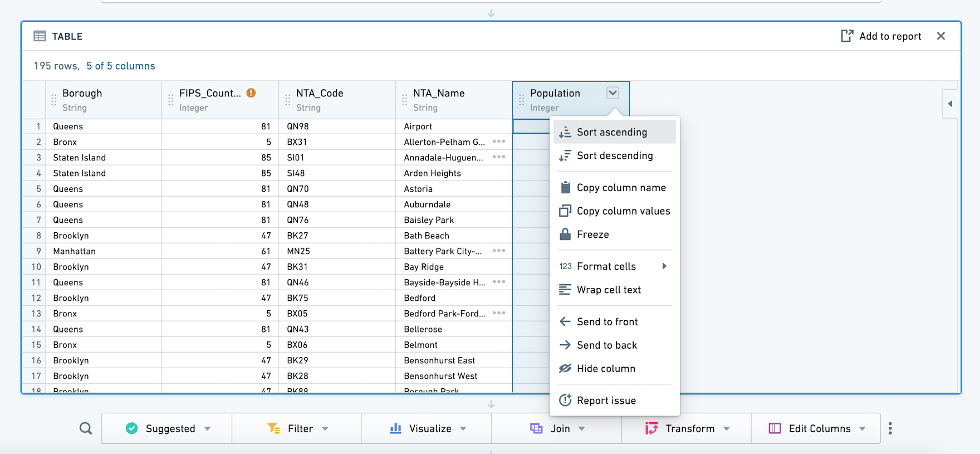The height and width of the screenshot is (454, 980).
Task: Click the Borough column drag handle
Action: 54,100
